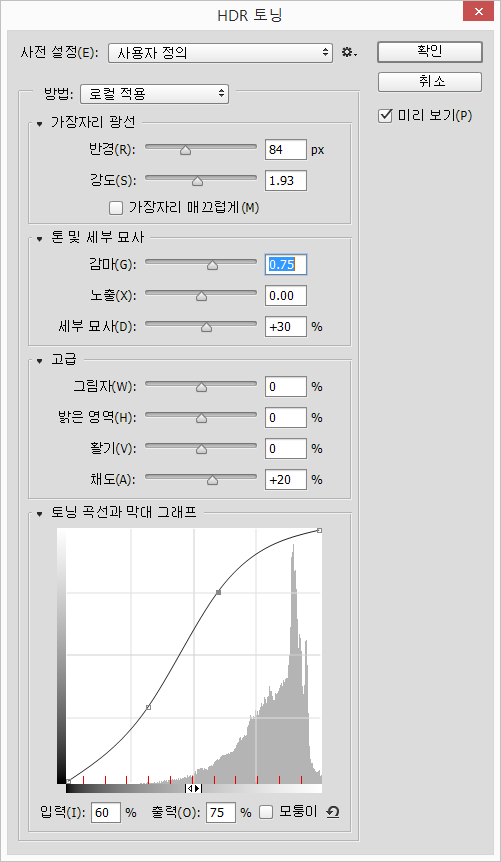Image resolution: width=501 pixels, height=862 pixels.
Task: Open the 방법 method dropdown
Action: [x=155, y=93]
